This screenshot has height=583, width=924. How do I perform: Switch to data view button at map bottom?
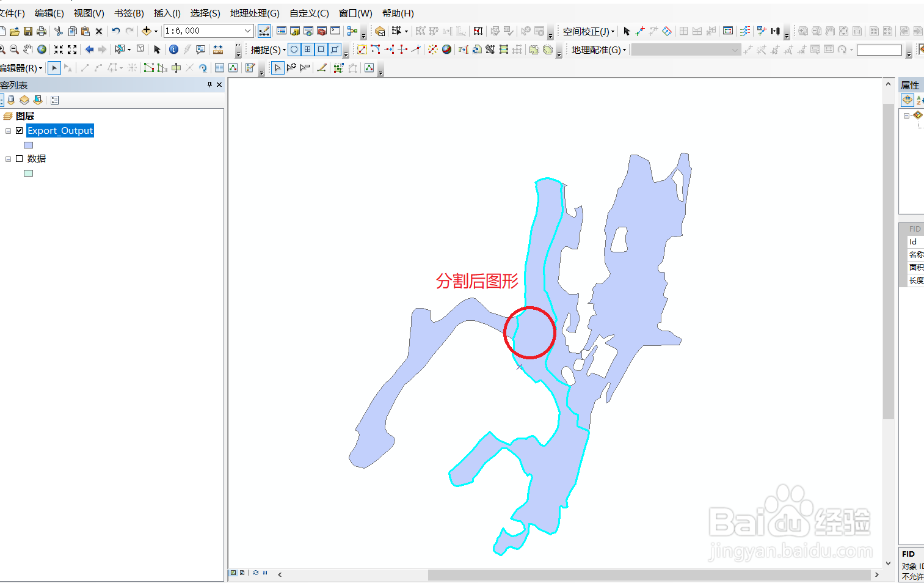pos(233,573)
